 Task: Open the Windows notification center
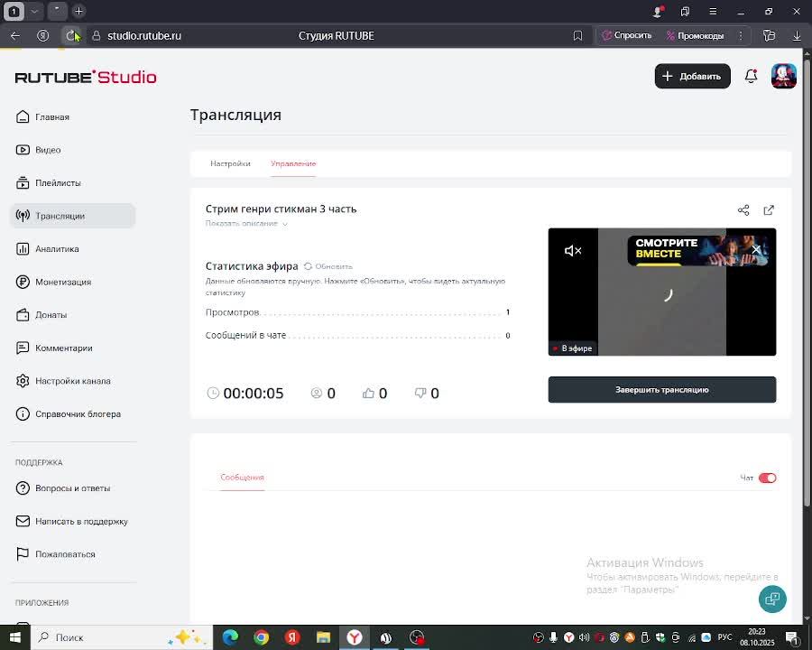792,637
